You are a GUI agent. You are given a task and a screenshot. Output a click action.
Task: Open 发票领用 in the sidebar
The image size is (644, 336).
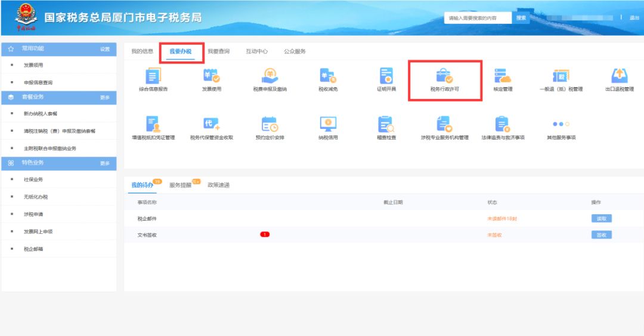point(33,65)
